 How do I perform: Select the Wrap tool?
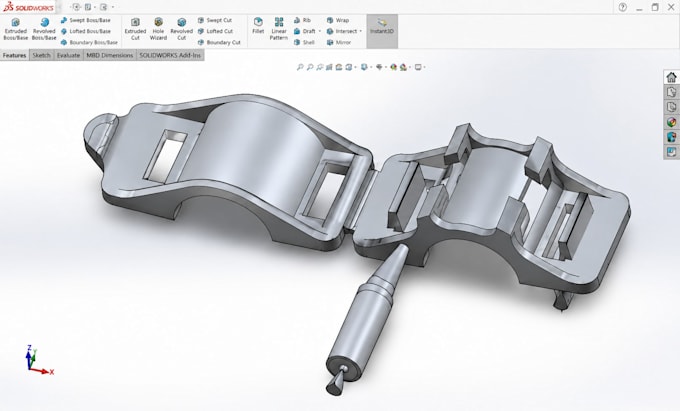338,20
